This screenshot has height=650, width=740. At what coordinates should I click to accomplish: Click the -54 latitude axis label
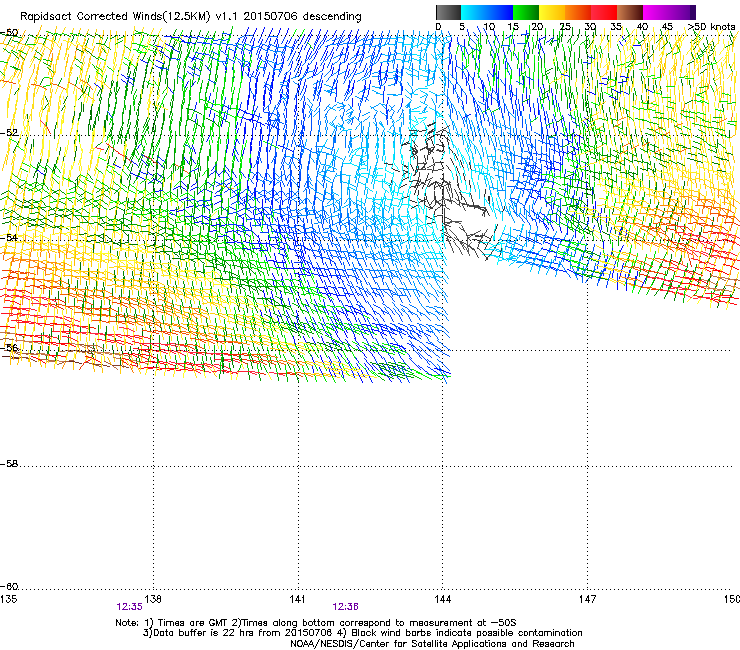point(9,237)
